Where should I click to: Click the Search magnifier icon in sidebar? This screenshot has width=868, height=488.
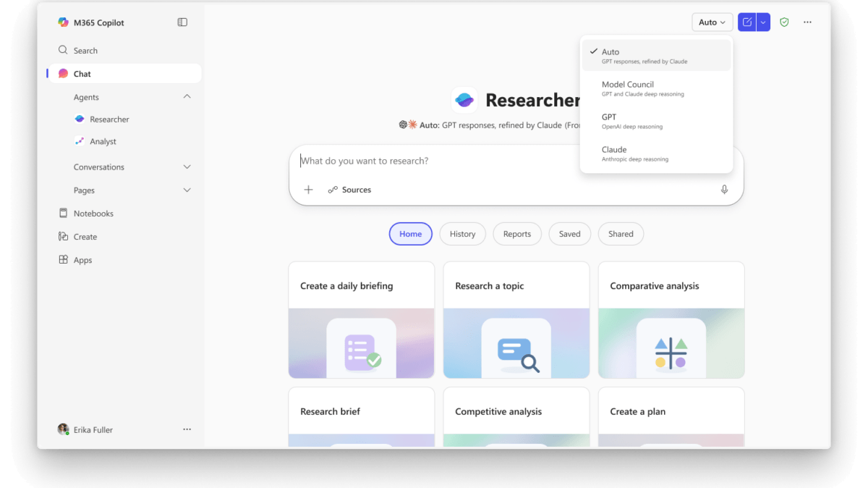pyautogui.click(x=64, y=50)
